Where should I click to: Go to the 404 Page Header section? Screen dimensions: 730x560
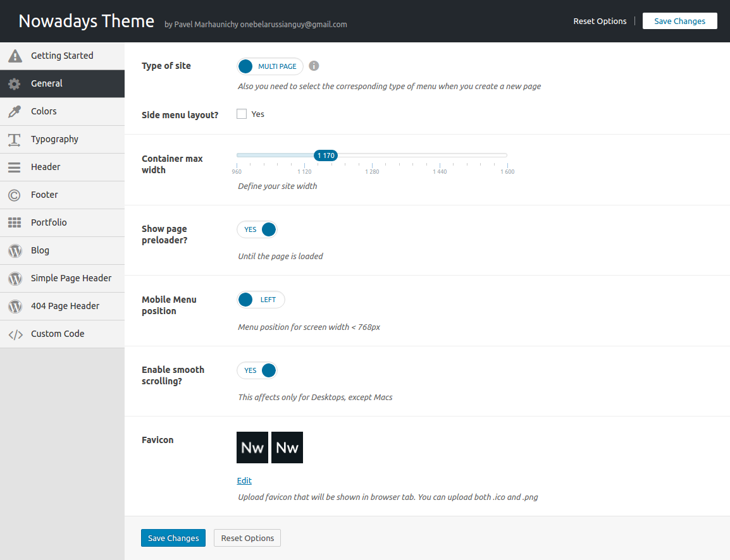point(65,306)
